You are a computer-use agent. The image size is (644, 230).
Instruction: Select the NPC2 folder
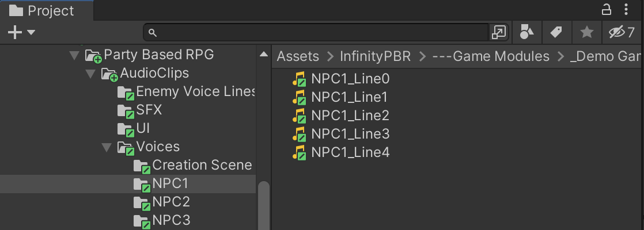click(x=171, y=202)
